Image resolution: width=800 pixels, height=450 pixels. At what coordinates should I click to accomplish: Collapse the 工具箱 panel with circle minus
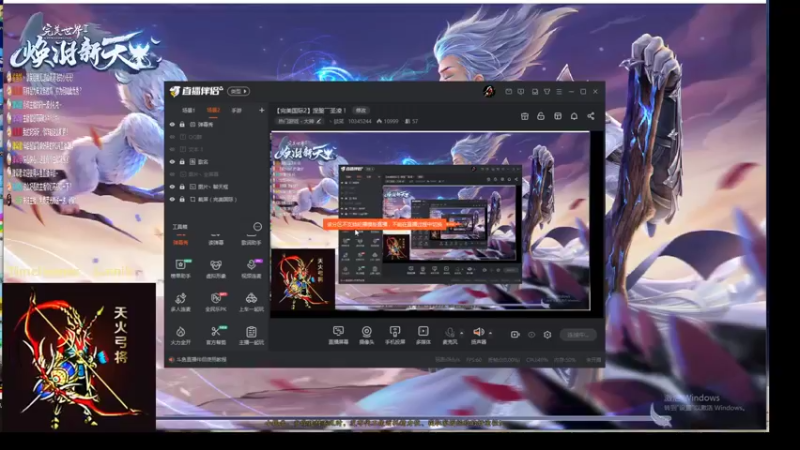pyautogui.click(x=257, y=227)
